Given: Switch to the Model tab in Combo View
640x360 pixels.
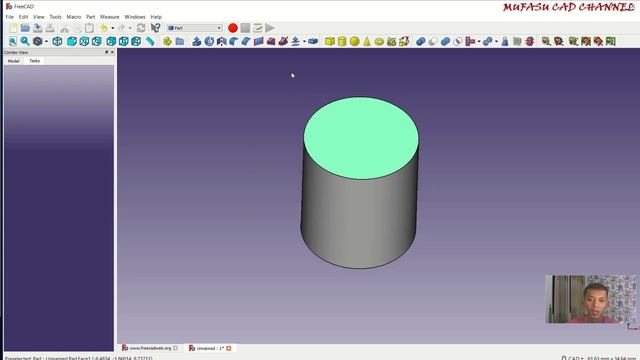Looking at the screenshot, I should click(x=13, y=61).
